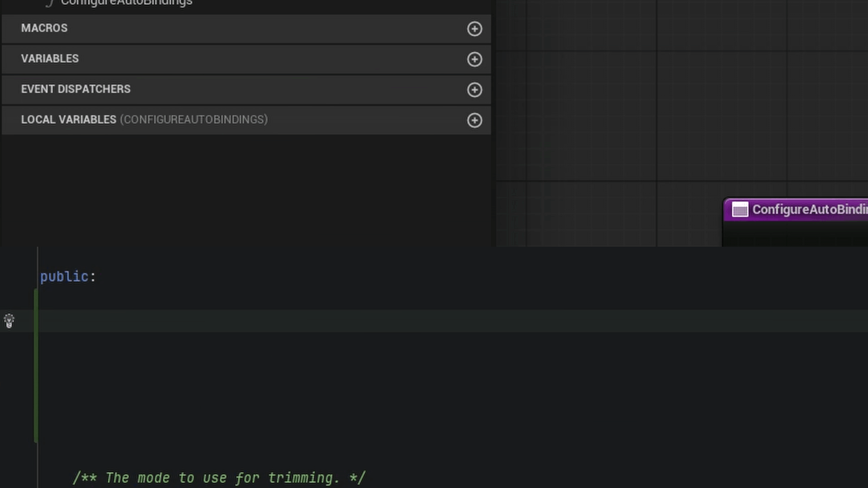Image resolution: width=868 pixels, height=488 pixels.
Task: Expand the VARIABLES section header
Action: pyautogui.click(x=246, y=59)
